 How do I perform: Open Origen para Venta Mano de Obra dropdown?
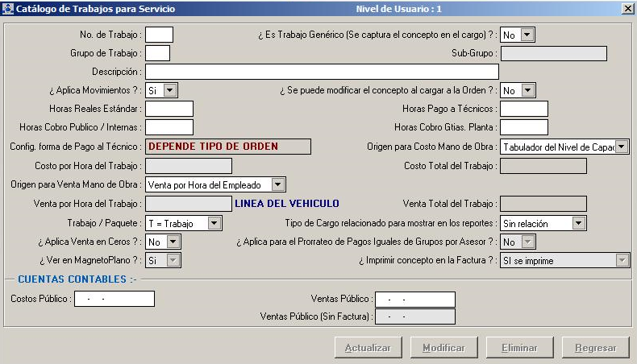[278, 184]
